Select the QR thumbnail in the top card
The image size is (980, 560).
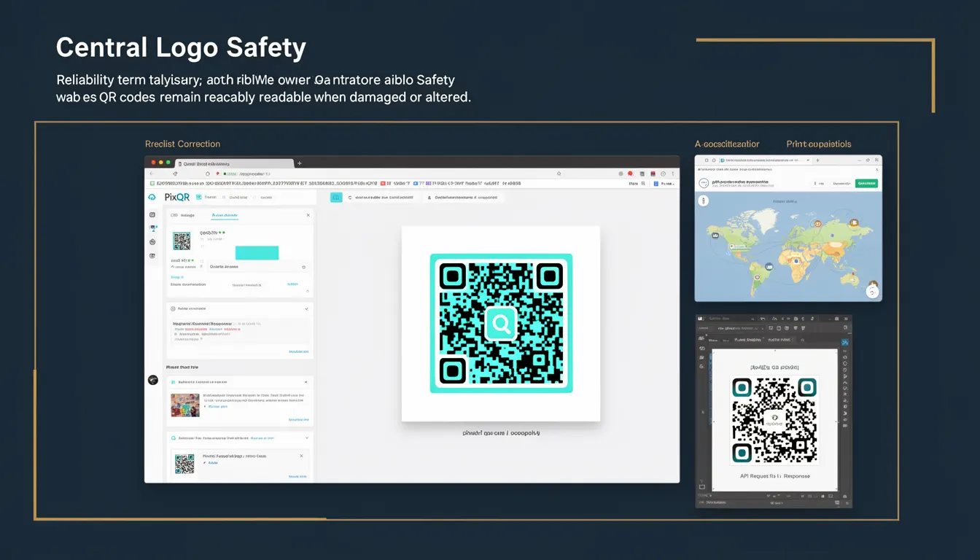[182, 241]
